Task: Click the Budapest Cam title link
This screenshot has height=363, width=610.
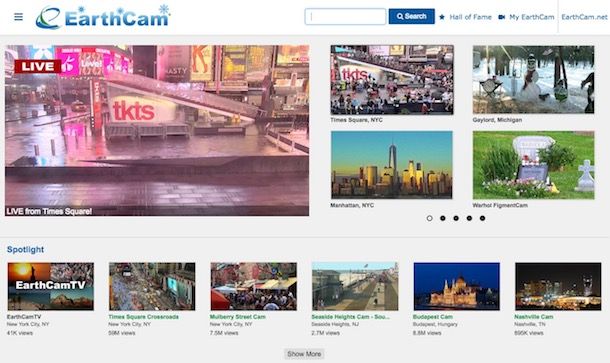Action: point(433,317)
